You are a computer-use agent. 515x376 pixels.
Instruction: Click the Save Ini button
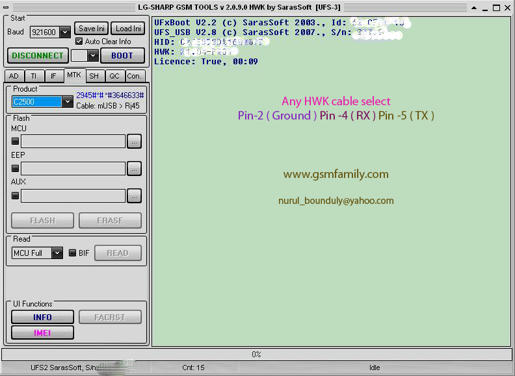click(91, 29)
